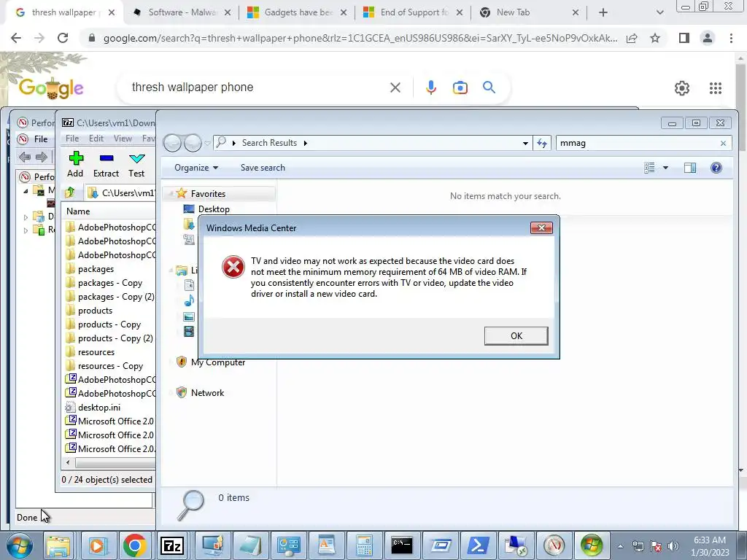Switch to New Tab in Chrome
The width and height of the screenshot is (747, 560).
(529, 12)
